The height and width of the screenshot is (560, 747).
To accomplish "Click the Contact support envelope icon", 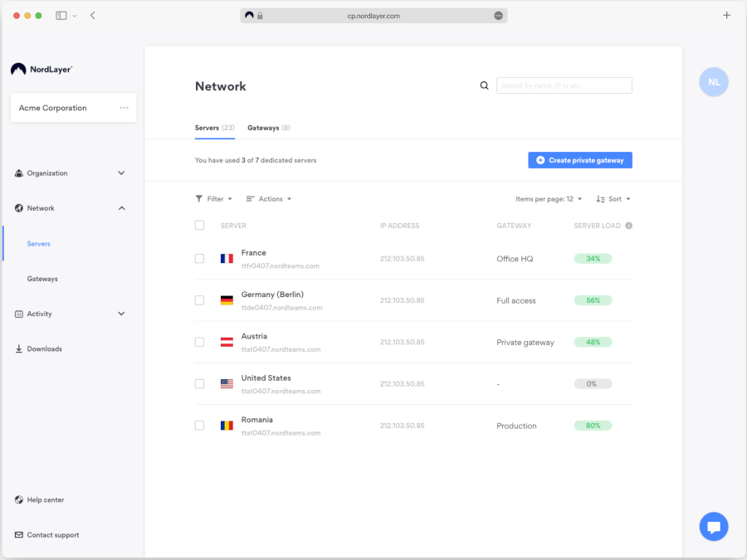I will click(18, 534).
